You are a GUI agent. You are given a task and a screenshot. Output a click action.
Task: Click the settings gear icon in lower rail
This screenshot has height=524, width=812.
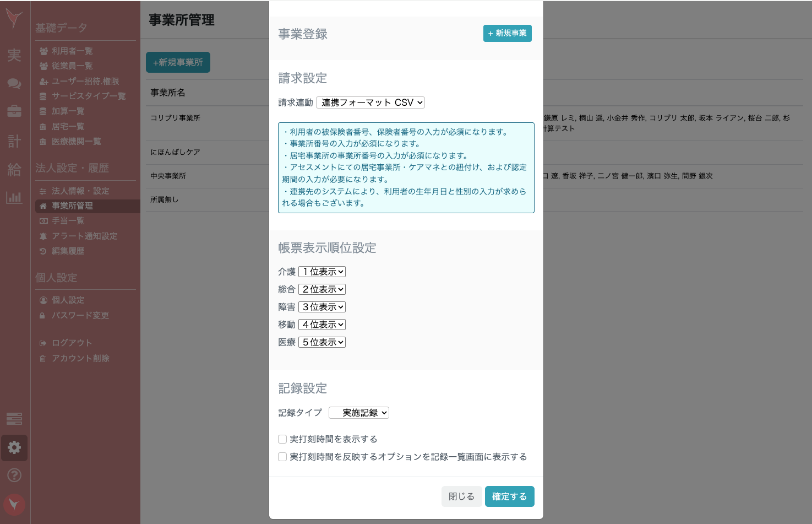click(14, 448)
